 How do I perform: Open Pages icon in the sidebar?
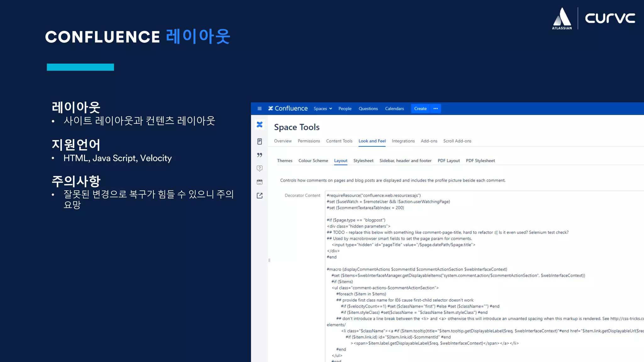(259, 141)
